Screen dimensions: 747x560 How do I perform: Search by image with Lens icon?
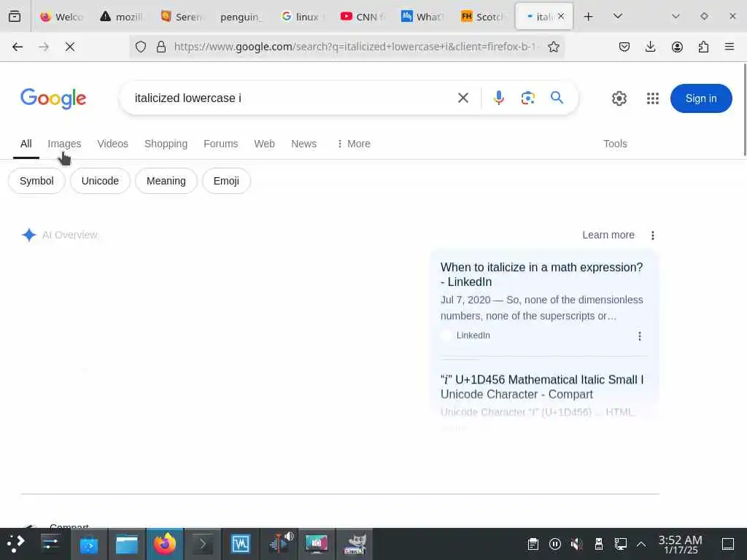tap(527, 98)
